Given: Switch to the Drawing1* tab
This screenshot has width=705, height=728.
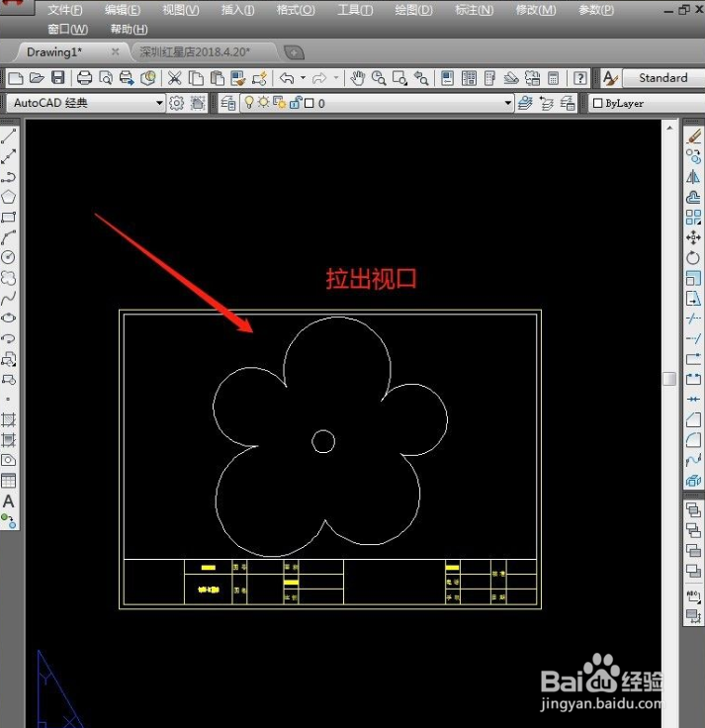Looking at the screenshot, I should [x=54, y=52].
